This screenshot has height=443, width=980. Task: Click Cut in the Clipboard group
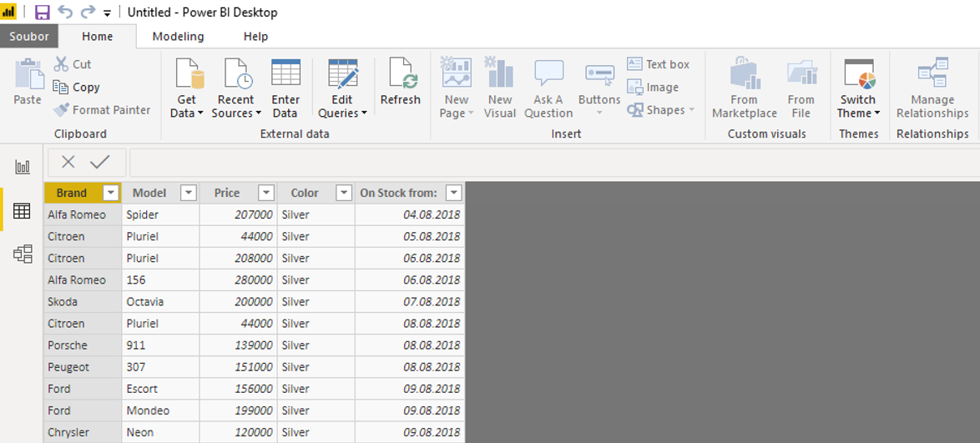pos(73,63)
